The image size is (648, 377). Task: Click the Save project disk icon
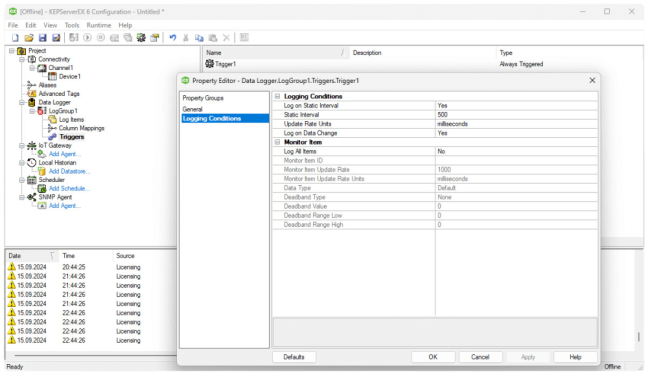tap(43, 38)
